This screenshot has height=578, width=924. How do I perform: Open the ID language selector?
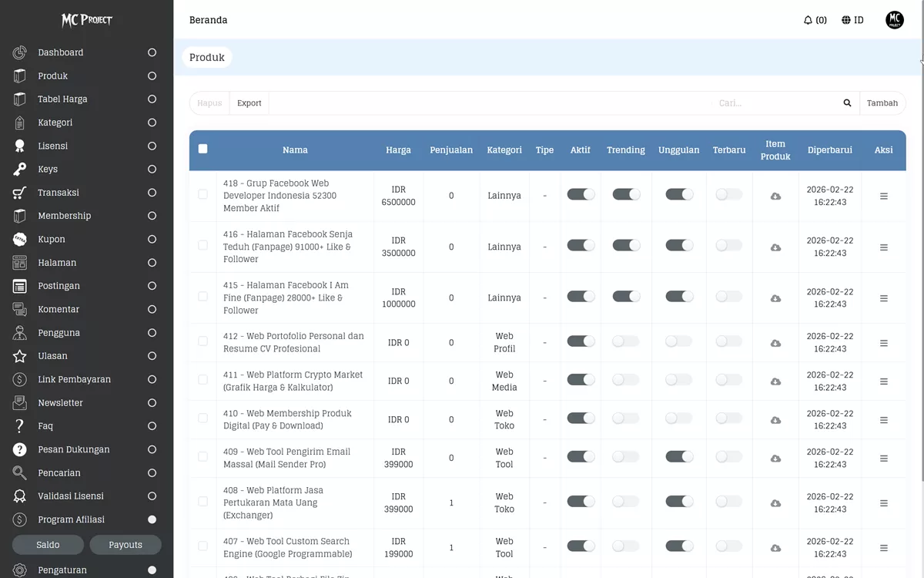852,19
